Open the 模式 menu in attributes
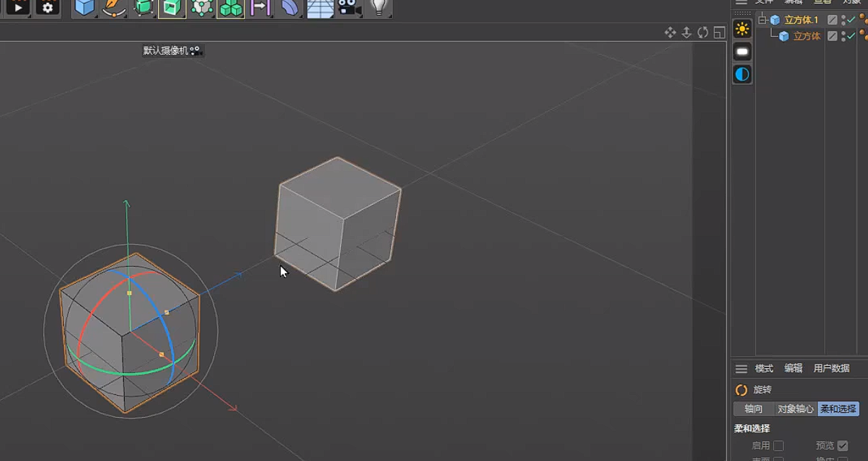 pyautogui.click(x=764, y=369)
